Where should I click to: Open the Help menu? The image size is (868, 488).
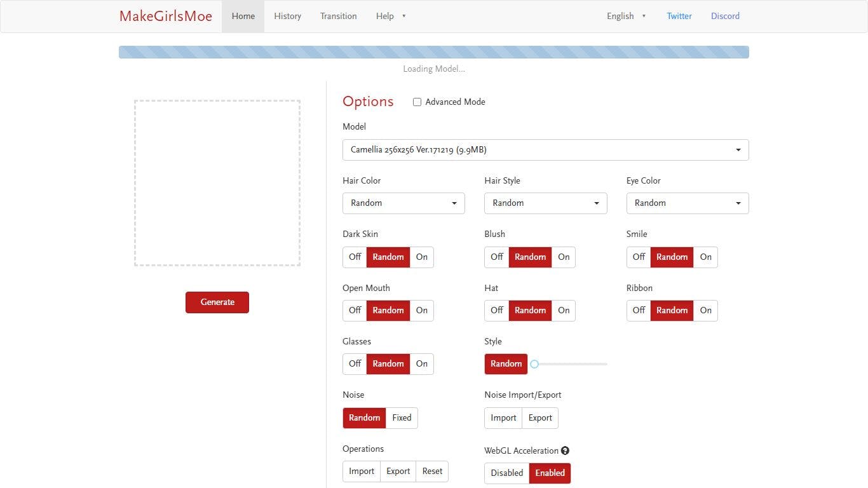pyautogui.click(x=390, y=16)
